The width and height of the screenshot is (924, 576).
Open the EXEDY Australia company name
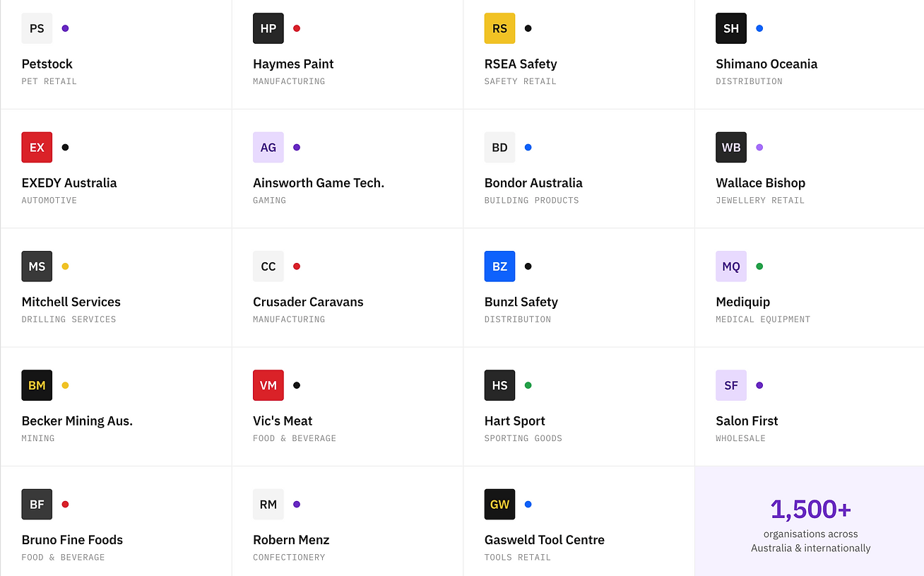point(69,182)
